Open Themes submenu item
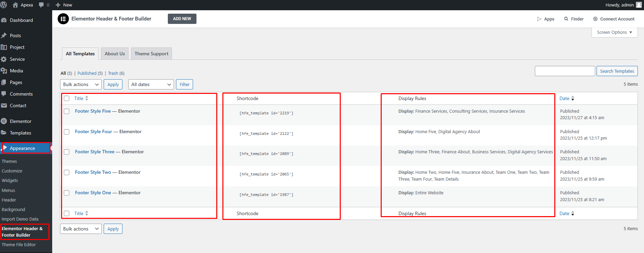 [x=9, y=161]
